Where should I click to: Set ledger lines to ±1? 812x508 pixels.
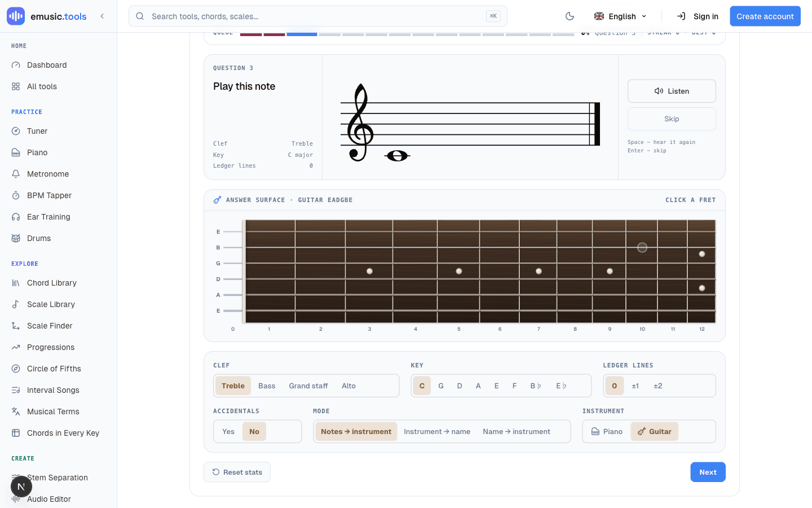pos(636,386)
